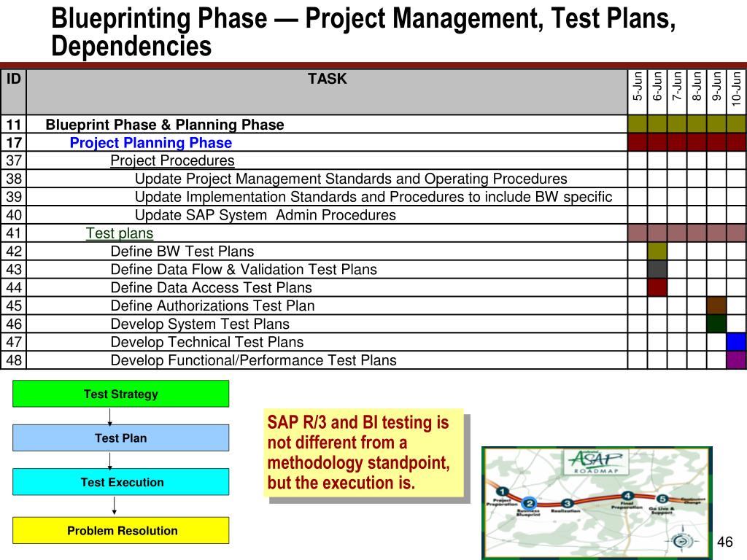
Task: Select Define Data Access Test Plans task
Action: pos(212,287)
